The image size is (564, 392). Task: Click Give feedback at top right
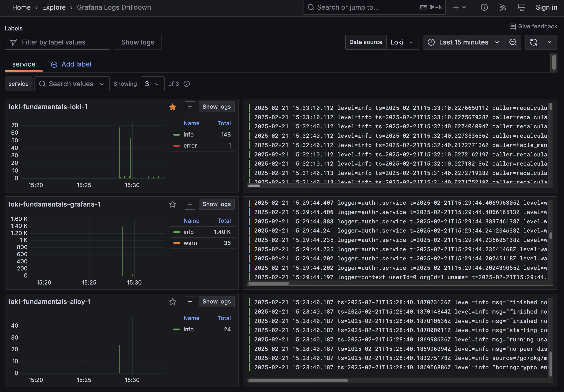click(x=533, y=26)
